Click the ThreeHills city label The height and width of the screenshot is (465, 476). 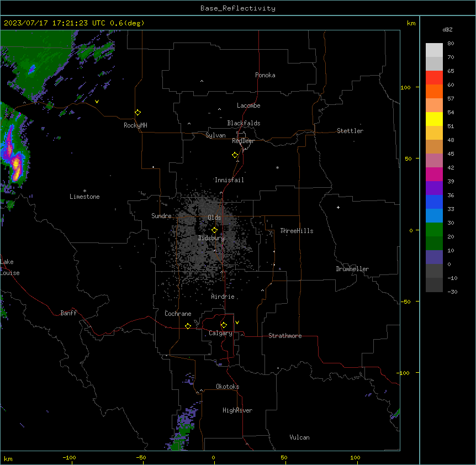click(x=297, y=231)
